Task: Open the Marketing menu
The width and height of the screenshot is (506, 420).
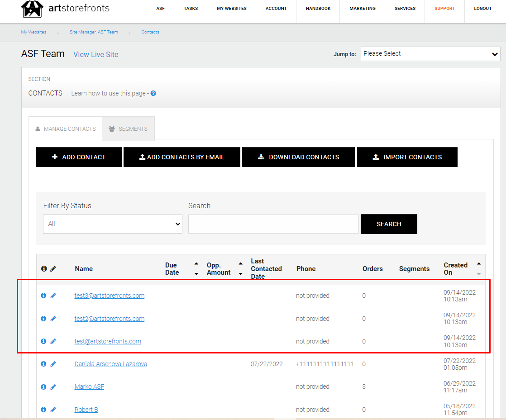Action: (363, 9)
